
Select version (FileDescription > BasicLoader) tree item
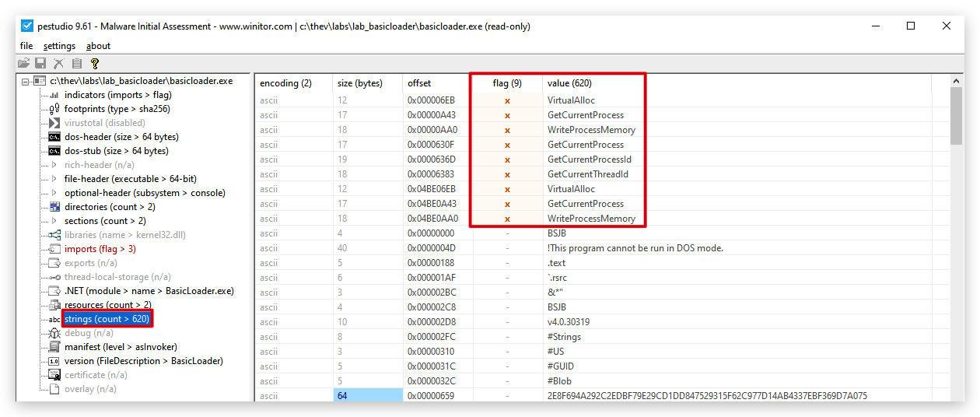pyautogui.click(x=144, y=361)
